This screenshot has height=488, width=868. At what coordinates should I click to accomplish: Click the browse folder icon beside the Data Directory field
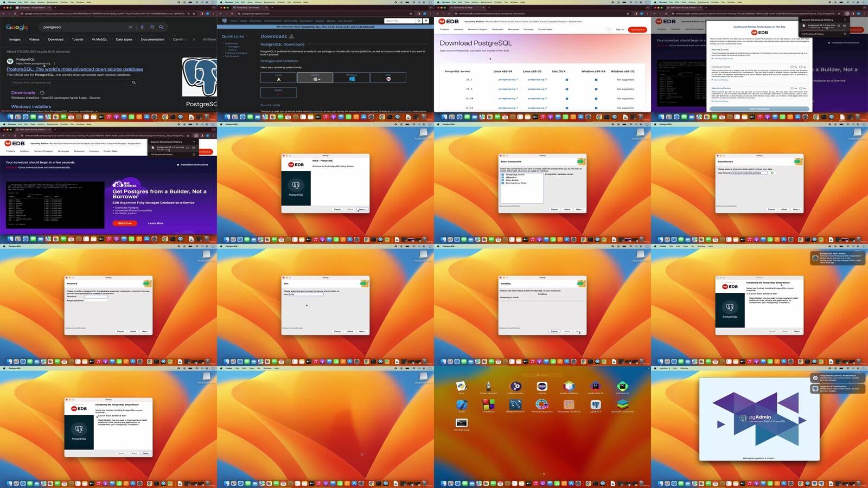[773, 173]
